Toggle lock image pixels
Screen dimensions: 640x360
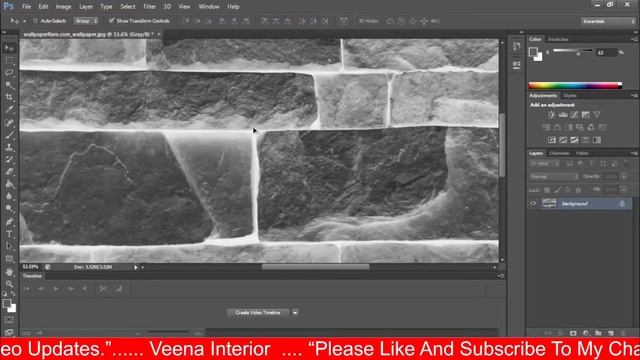point(557,190)
